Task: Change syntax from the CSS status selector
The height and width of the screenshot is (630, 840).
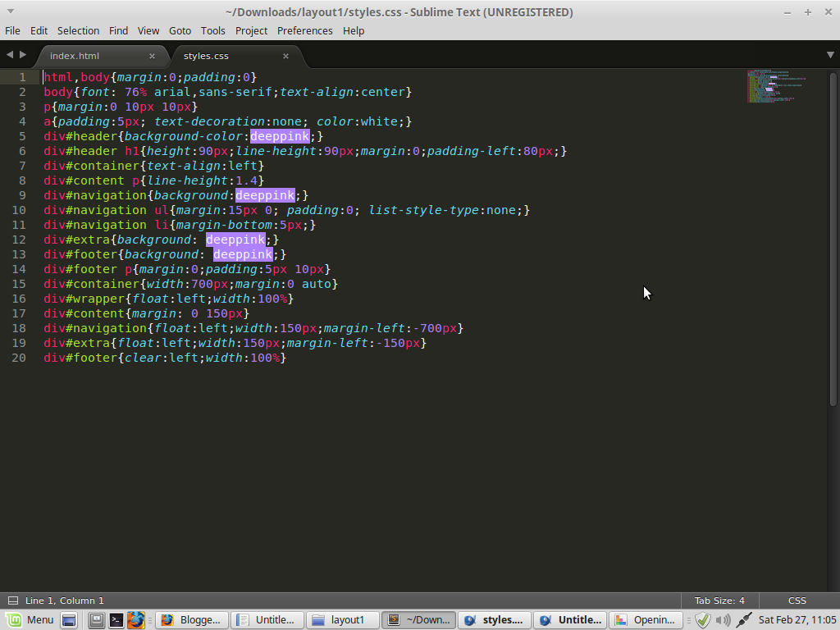Action: pyautogui.click(x=797, y=600)
